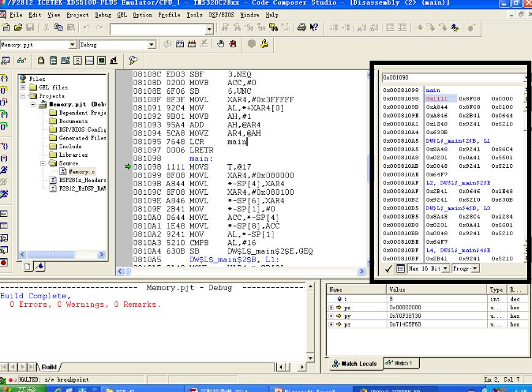Select the Build output tab

tap(49, 367)
